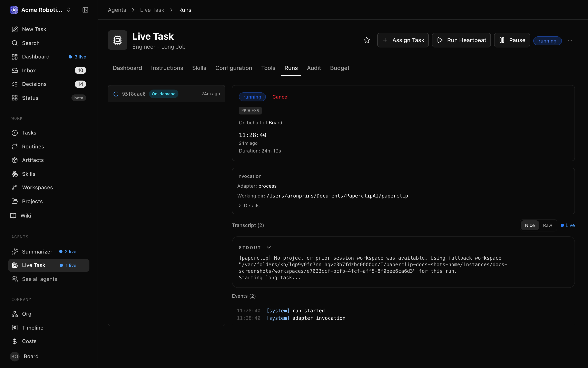Click the 2 live indicator next to Summarizer
This screenshot has width=588, height=368.
(x=68, y=252)
